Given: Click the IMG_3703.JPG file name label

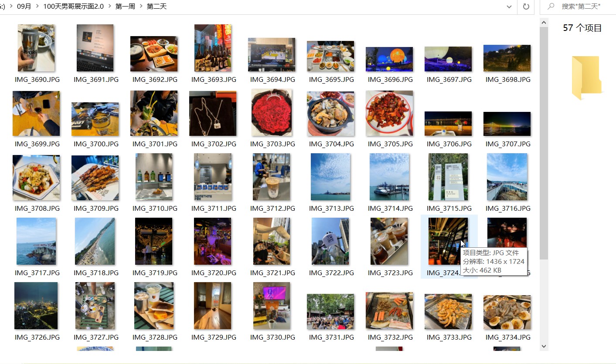Looking at the screenshot, I should tap(272, 144).
